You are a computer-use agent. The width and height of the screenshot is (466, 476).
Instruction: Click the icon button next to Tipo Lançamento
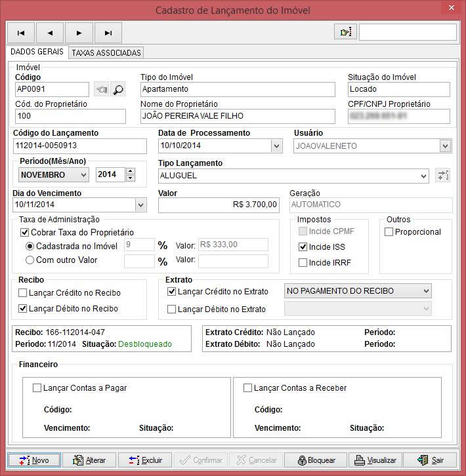[x=443, y=175]
